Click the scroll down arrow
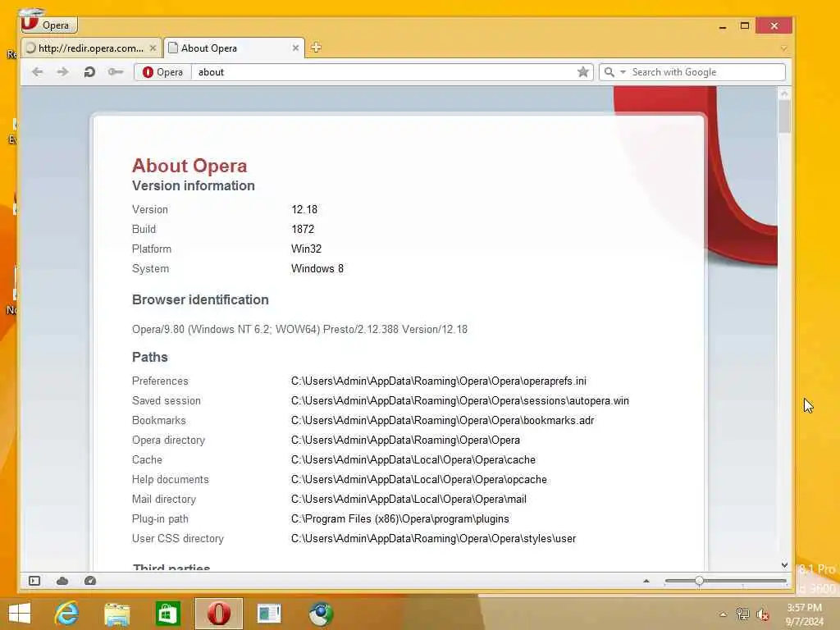 [x=784, y=564]
